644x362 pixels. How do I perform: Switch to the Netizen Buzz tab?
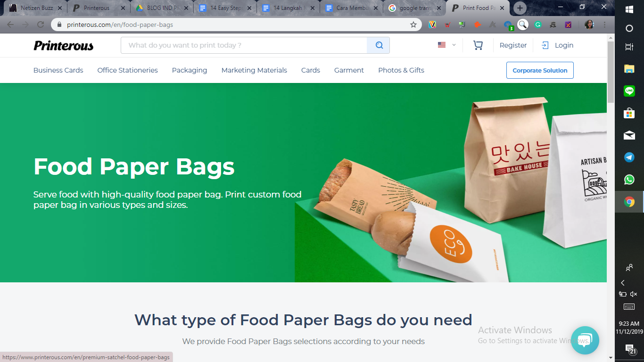click(x=35, y=8)
